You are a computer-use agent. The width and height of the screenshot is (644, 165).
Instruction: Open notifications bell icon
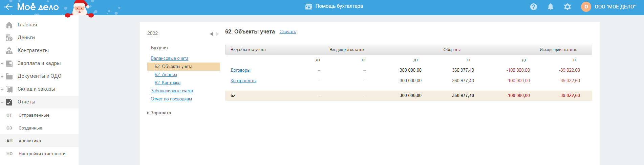[x=551, y=7]
